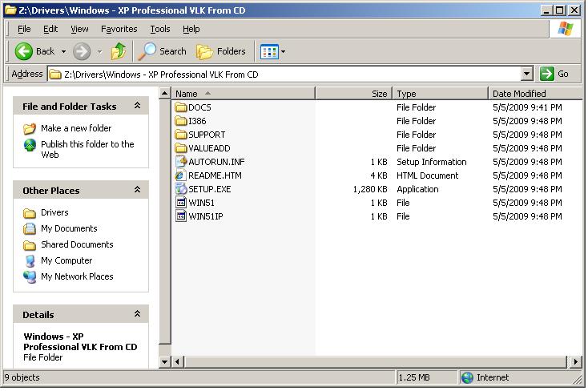Open the Help menu
This screenshot has width=588, height=391.
(191, 29)
